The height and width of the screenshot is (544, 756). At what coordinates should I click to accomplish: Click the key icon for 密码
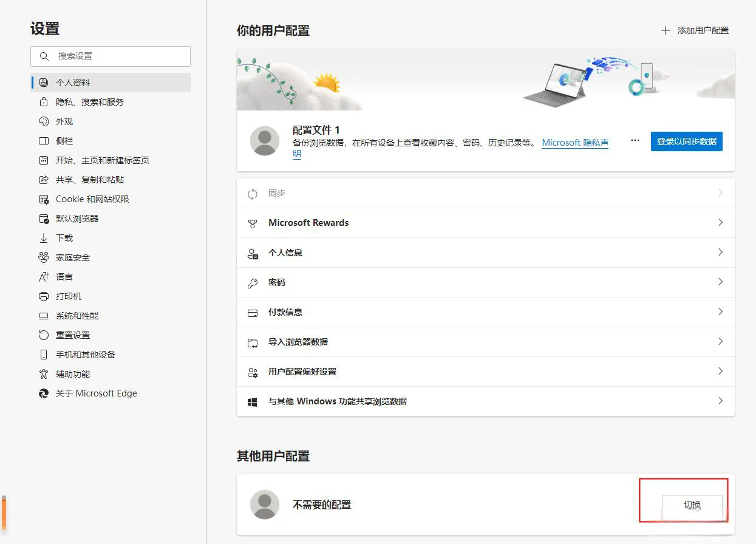tap(253, 283)
